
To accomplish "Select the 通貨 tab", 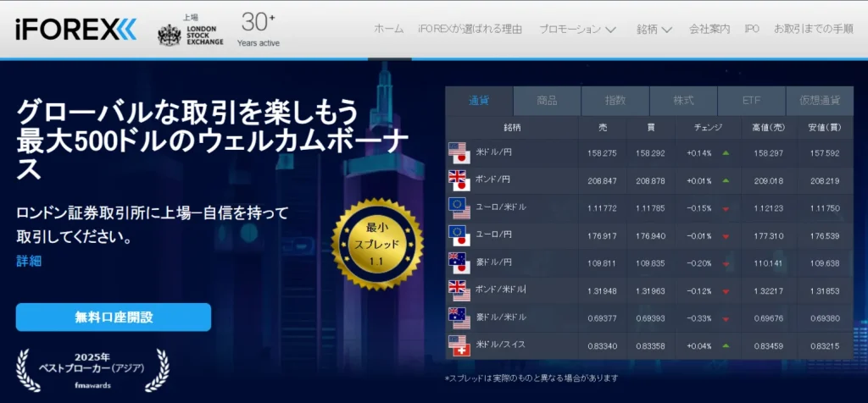I will pyautogui.click(x=479, y=101).
